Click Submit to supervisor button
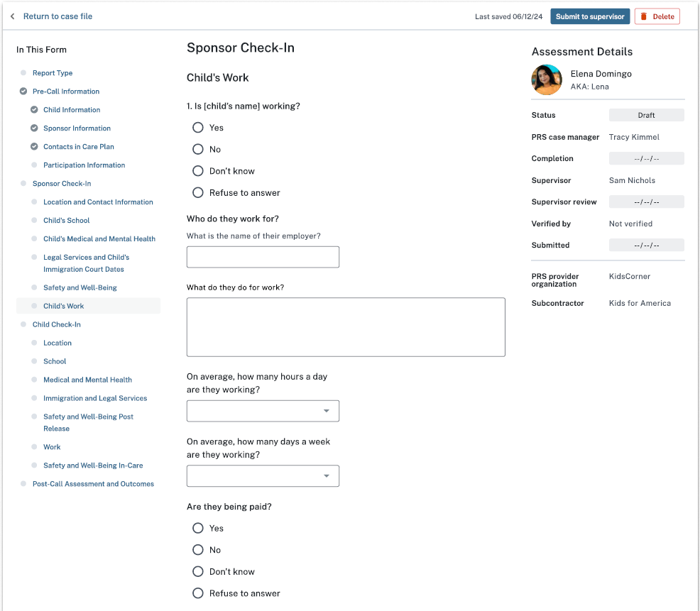700x611 pixels. coord(590,16)
